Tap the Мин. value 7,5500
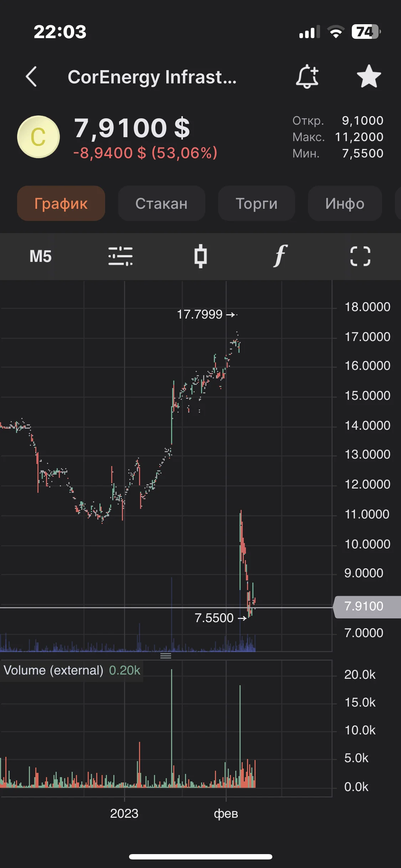The height and width of the screenshot is (868, 401). point(363,153)
